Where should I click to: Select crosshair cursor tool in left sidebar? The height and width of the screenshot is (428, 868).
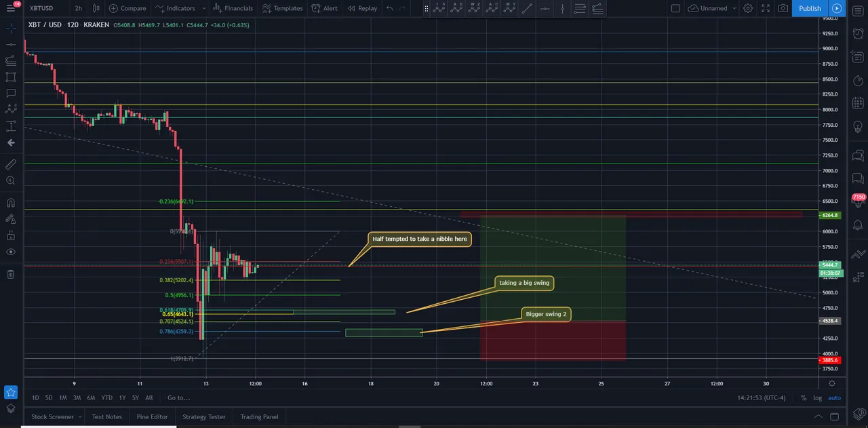(x=10, y=28)
